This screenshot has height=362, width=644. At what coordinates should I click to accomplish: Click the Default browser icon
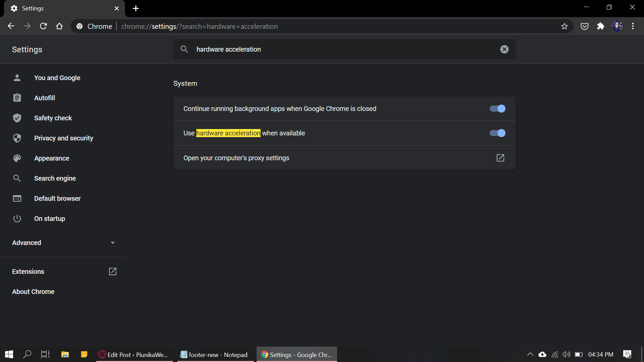click(17, 198)
